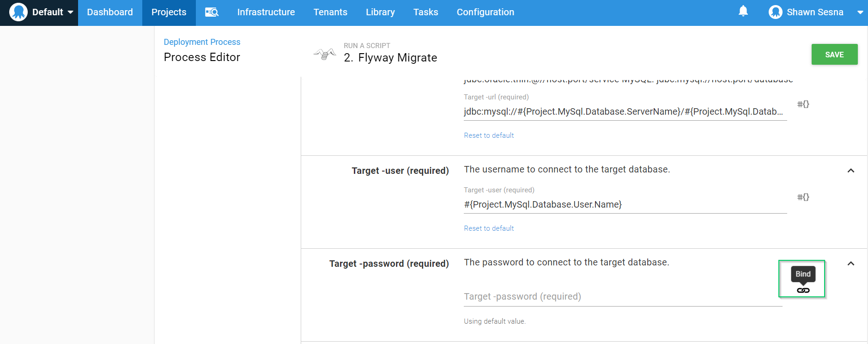
Task: Go to the Dashboard menu item
Action: click(x=110, y=12)
